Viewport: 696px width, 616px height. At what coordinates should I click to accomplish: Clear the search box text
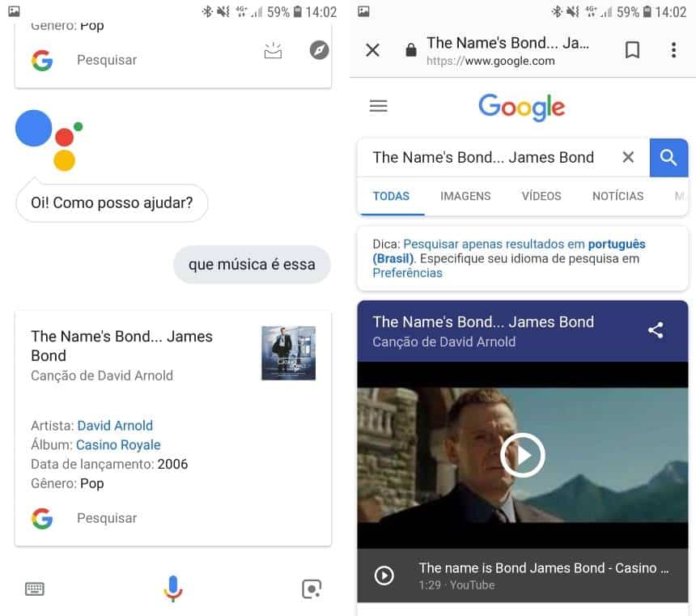(628, 157)
